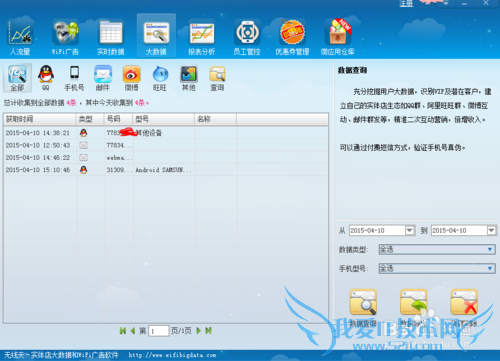Select the row dated 2015-04-10 14:46:22
Screen dimensions: 500x361
click(x=166, y=157)
